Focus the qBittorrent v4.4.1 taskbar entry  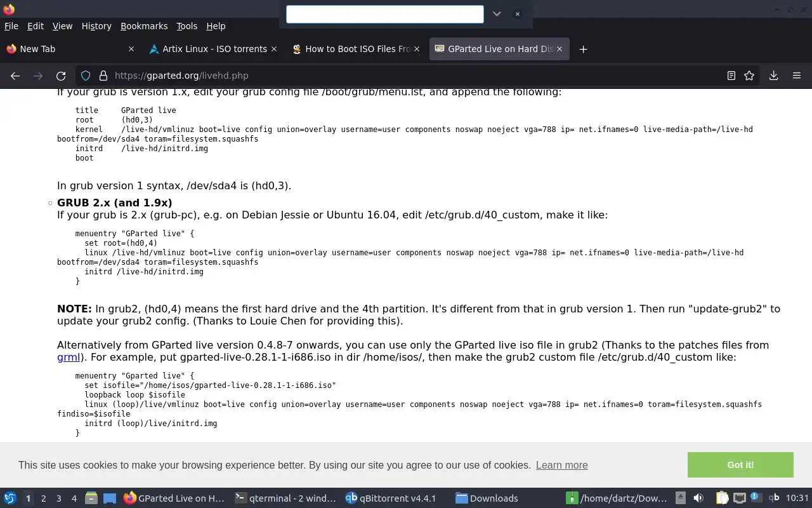[x=396, y=498]
